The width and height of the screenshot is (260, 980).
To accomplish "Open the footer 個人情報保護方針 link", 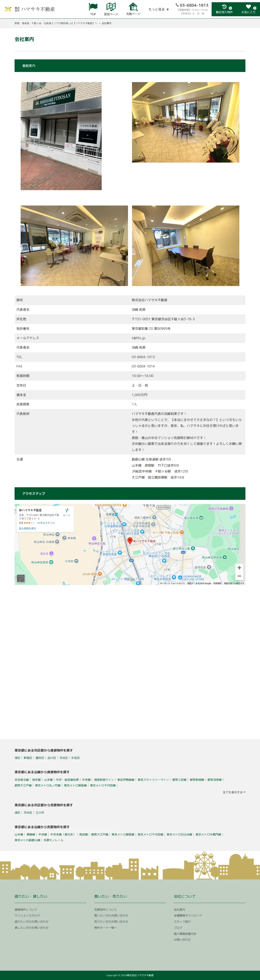I will click(185, 934).
